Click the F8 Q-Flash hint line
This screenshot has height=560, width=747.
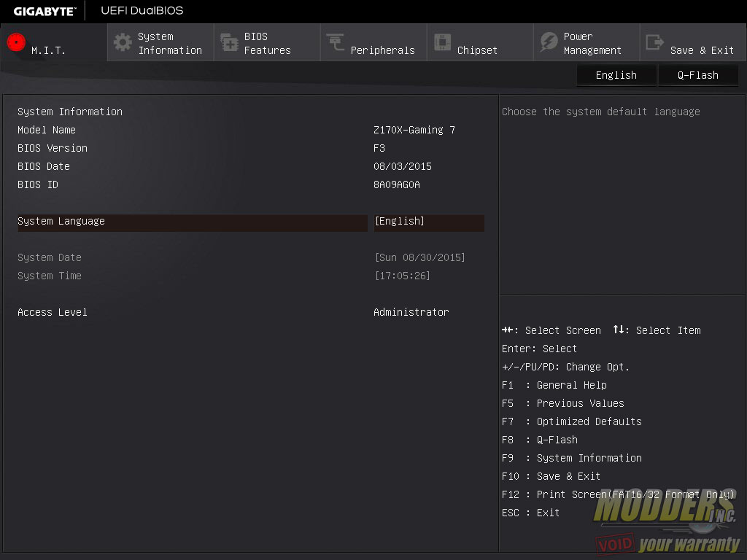click(x=540, y=440)
